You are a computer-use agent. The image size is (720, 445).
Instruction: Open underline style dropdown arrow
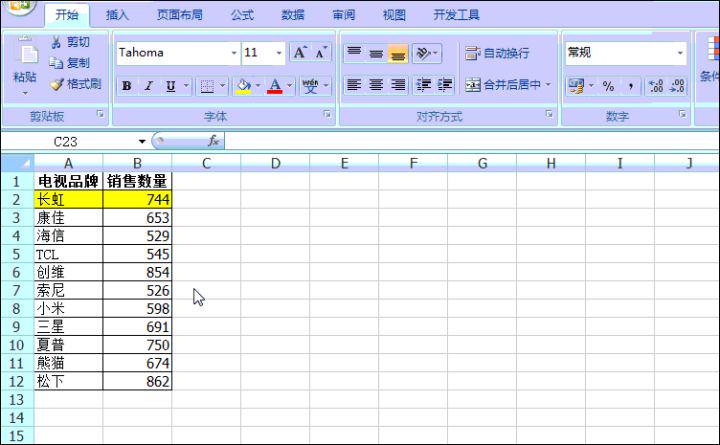click(186, 85)
